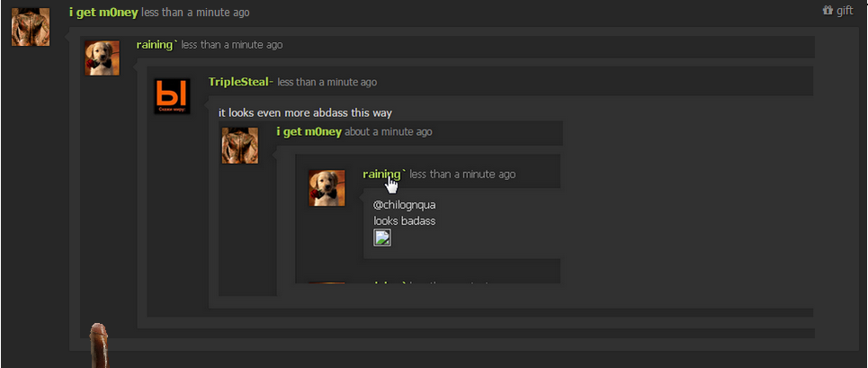Click the innermost raining` puppy avatar
This screenshot has width=868, height=368.
[x=327, y=188]
